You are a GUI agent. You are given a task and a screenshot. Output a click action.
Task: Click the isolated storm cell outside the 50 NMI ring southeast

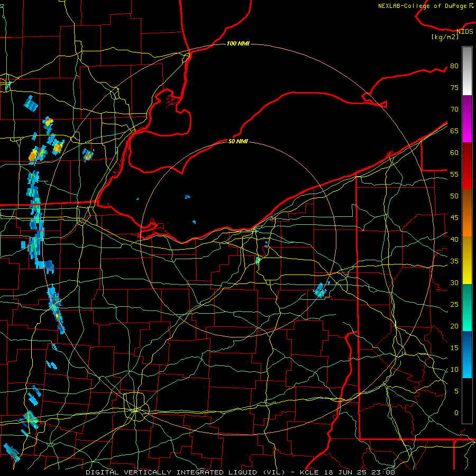[321, 290]
